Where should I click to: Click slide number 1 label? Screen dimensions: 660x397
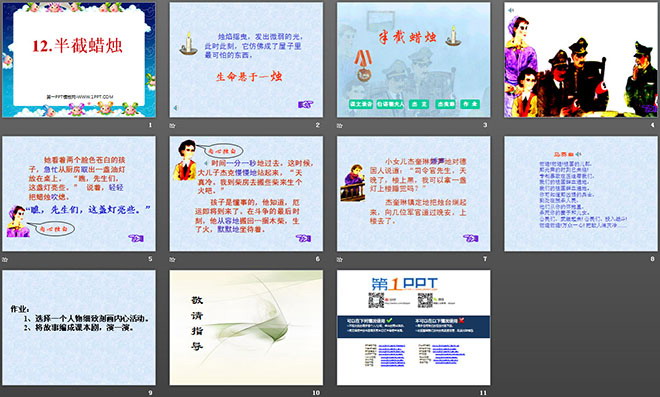tap(150, 125)
